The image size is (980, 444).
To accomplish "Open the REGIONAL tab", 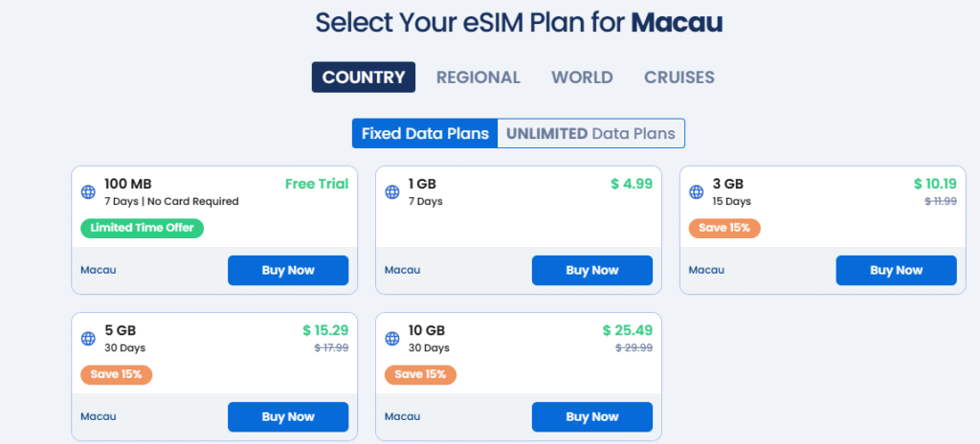I will coord(479,78).
